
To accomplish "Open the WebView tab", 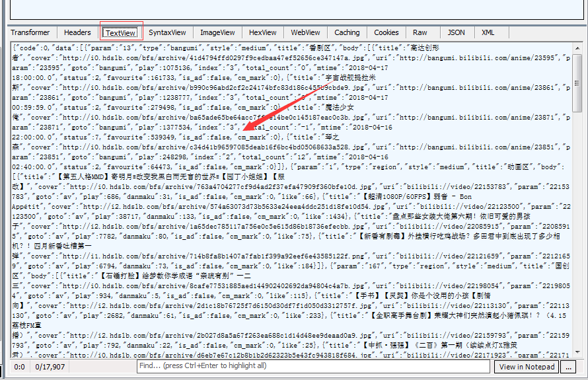I will [x=305, y=32].
